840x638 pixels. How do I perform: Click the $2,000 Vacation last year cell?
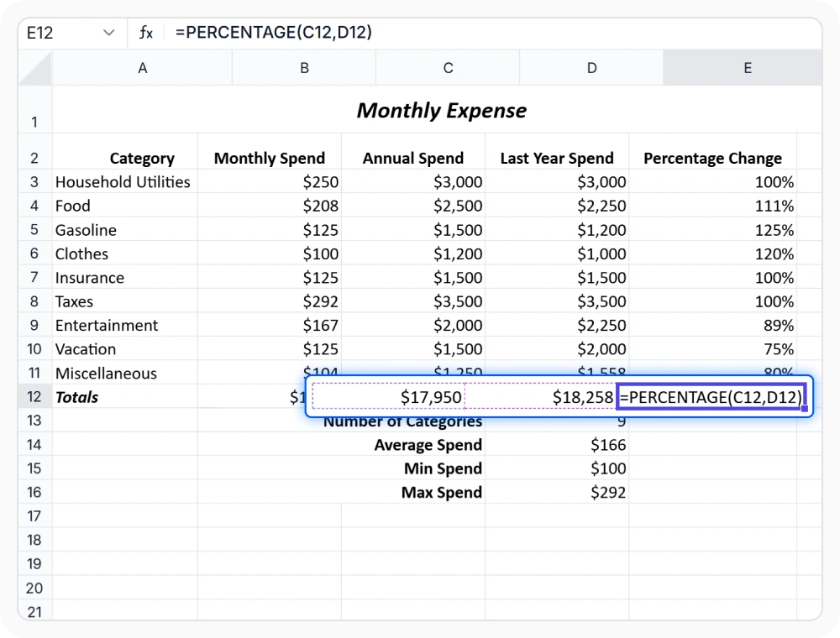coord(557,349)
